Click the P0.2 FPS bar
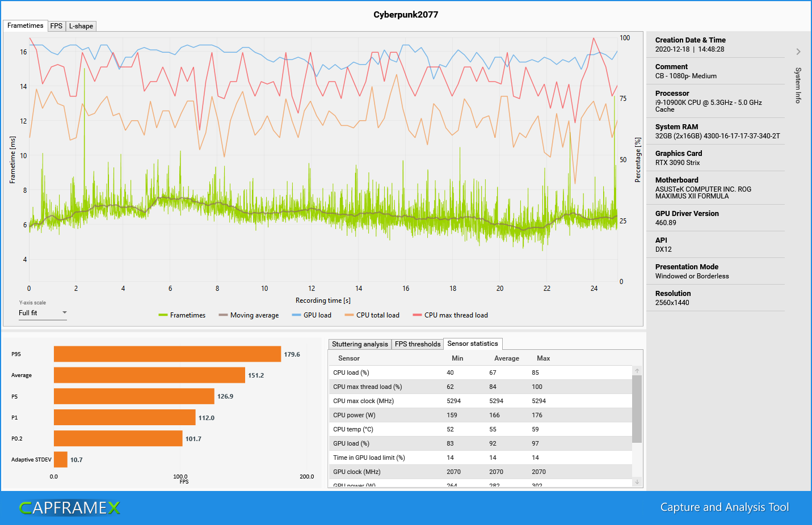Viewport: 812px width, 525px height. (118, 438)
